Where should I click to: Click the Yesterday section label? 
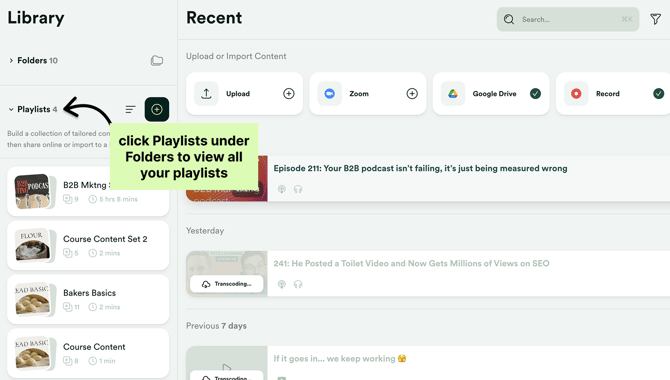pyautogui.click(x=205, y=231)
